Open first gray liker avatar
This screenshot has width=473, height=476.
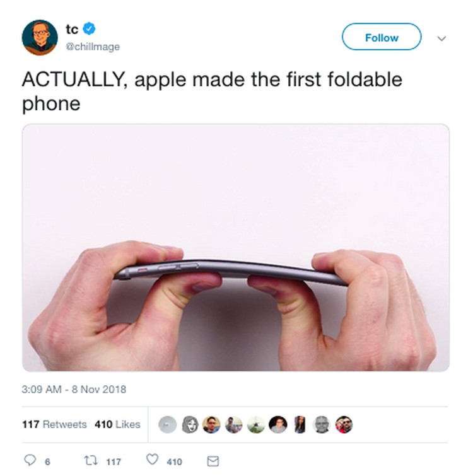pos(168,424)
